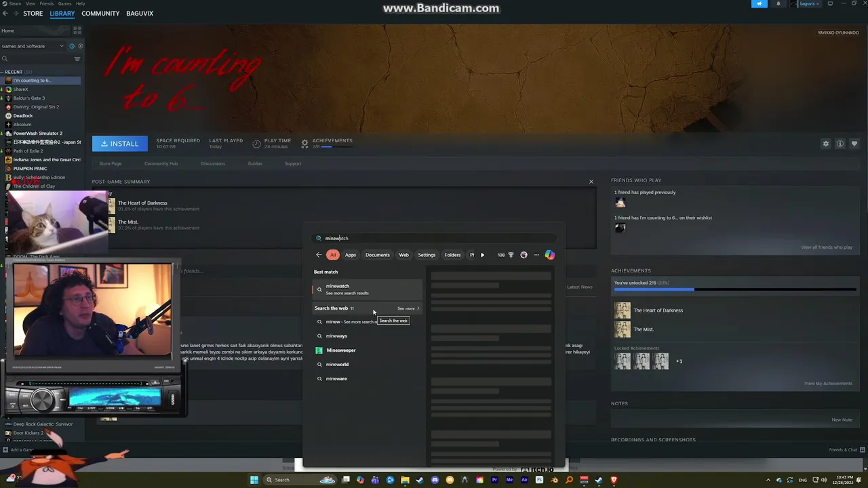Go to the STORE tab
This screenshot has width=868, height=488.
(x=33, y=14)
